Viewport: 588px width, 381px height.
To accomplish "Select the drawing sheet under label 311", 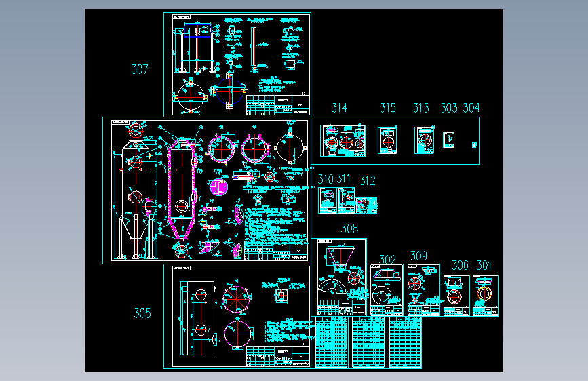I will [347, 201].
